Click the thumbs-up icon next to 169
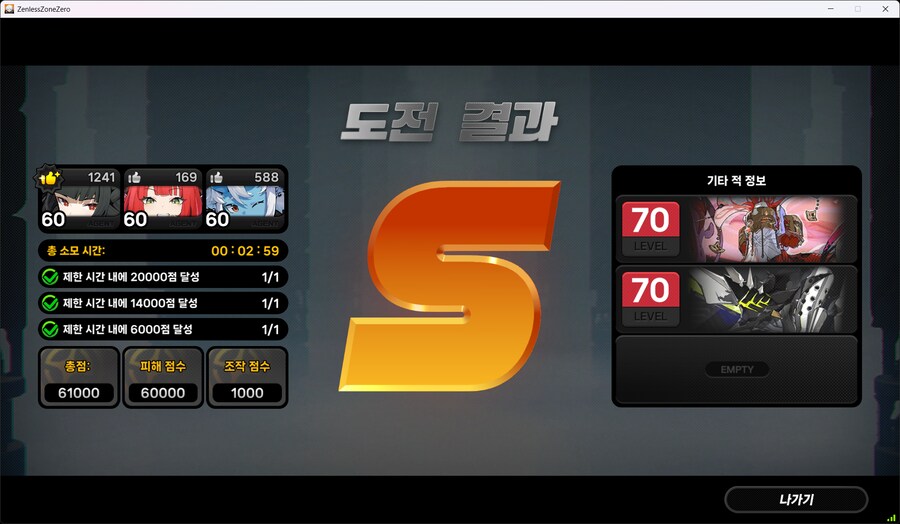900x524 pixels. coord(134,177)
